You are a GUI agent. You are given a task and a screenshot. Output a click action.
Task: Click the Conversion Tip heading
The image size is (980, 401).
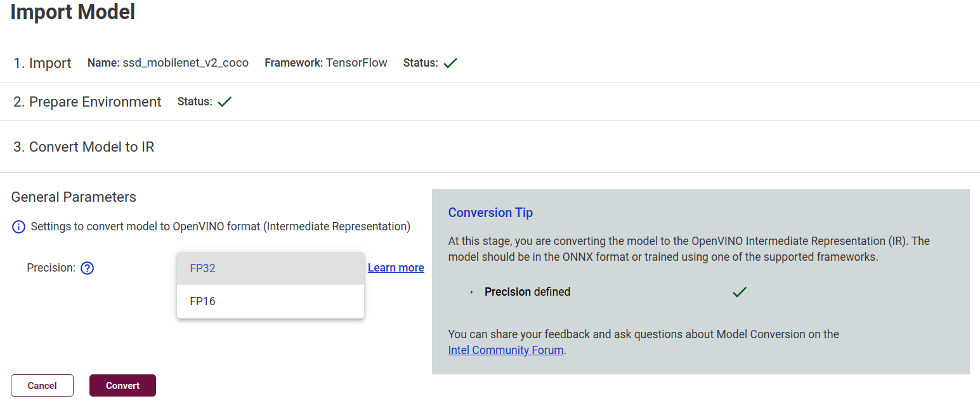pyautogui.click(x=490, y=213)
